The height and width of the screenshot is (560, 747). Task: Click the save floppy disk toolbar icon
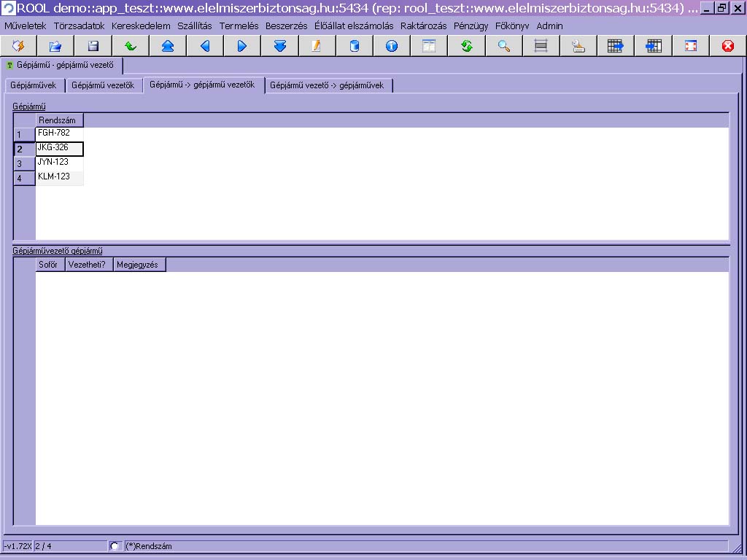point(93,46)
